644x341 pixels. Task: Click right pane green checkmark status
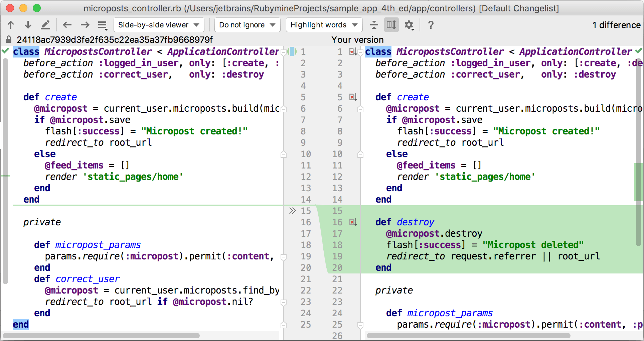tap(639, 51)
